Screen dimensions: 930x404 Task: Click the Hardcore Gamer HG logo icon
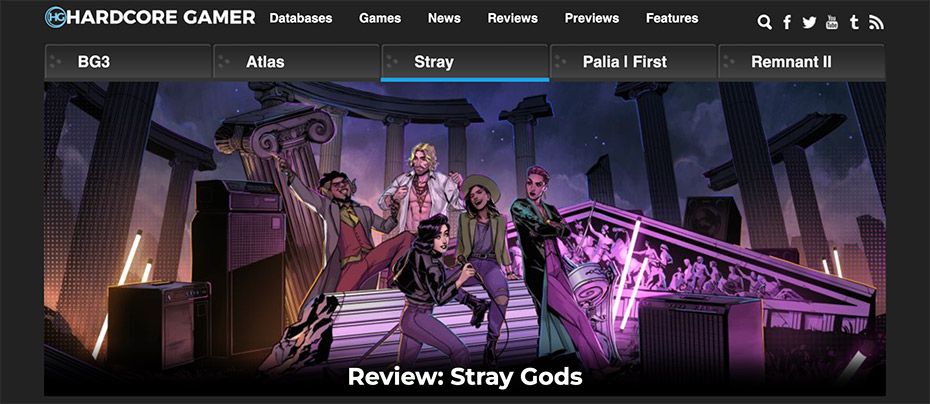(56, 17)
